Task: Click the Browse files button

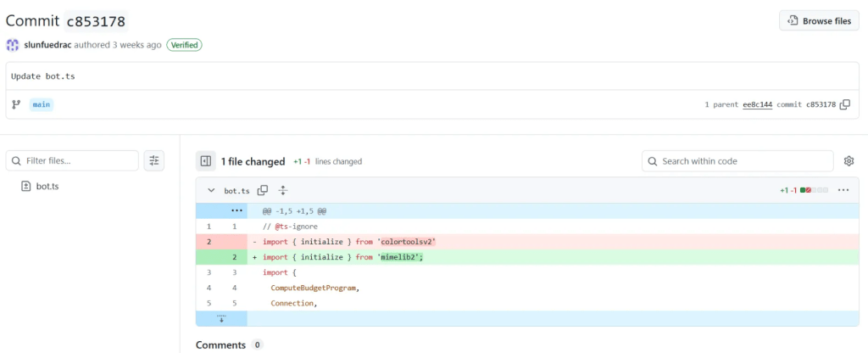Action: pos(818,20)
